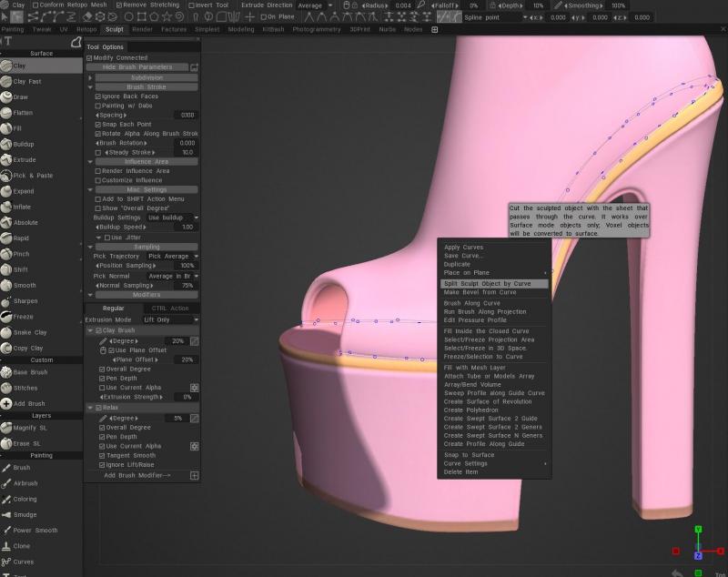Enable Painting w/ Dabs option
This screenshot has height=577, width=728.
pos(98,106)
